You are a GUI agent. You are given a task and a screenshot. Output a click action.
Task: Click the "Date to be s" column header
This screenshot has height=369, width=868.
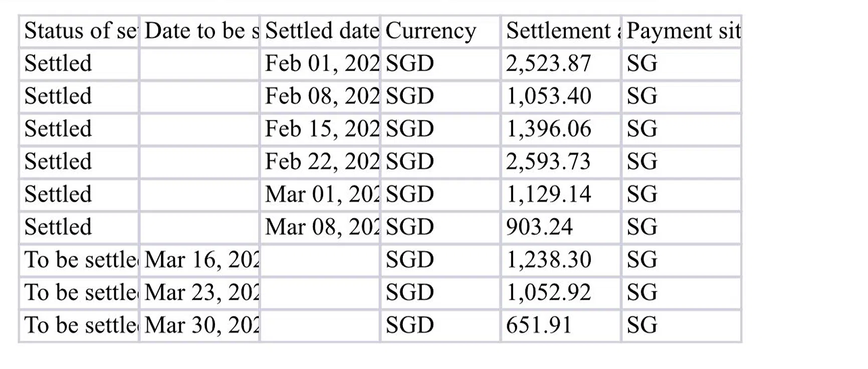(200, 31)
